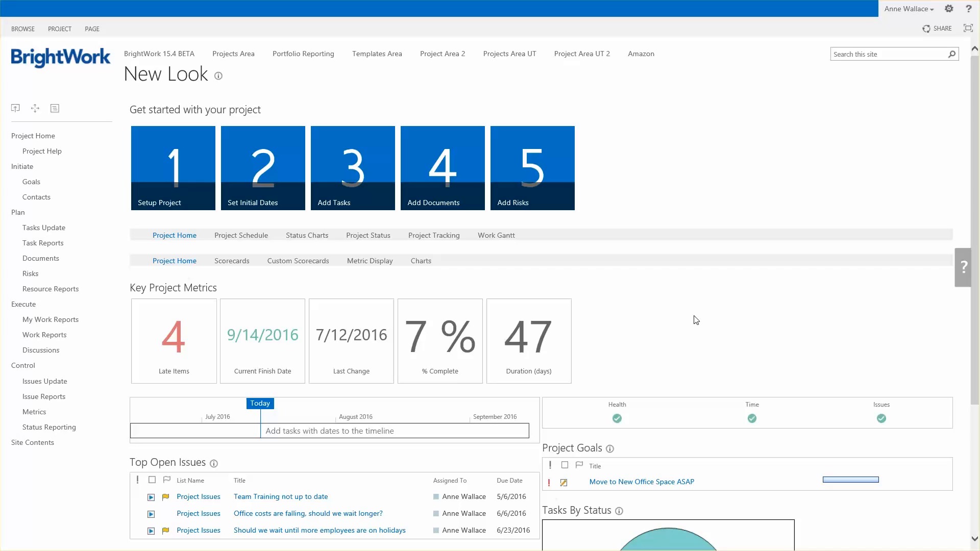Click the info icon beside New Look
This screenshot has width=980, height=551.
218,76
